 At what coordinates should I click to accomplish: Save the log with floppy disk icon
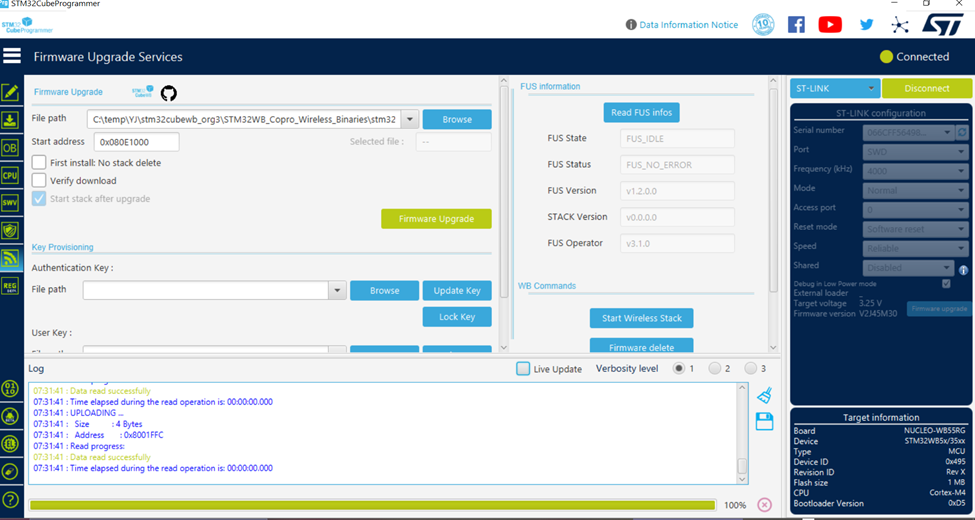pos(764,421)
